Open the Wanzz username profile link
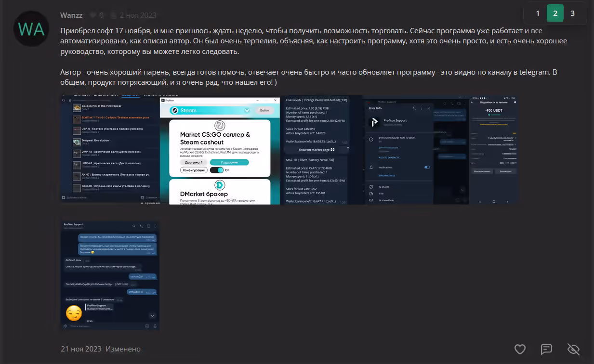 [x=70, y=15]
